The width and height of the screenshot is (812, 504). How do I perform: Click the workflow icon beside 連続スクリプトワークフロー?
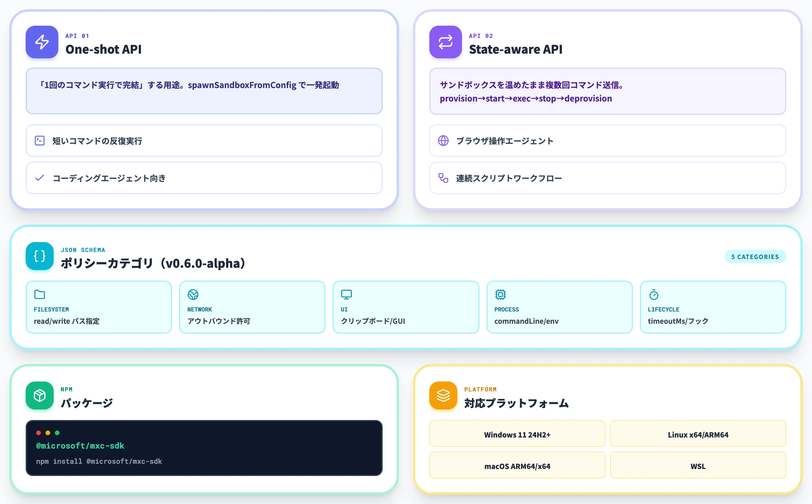(x=443, y=178)
